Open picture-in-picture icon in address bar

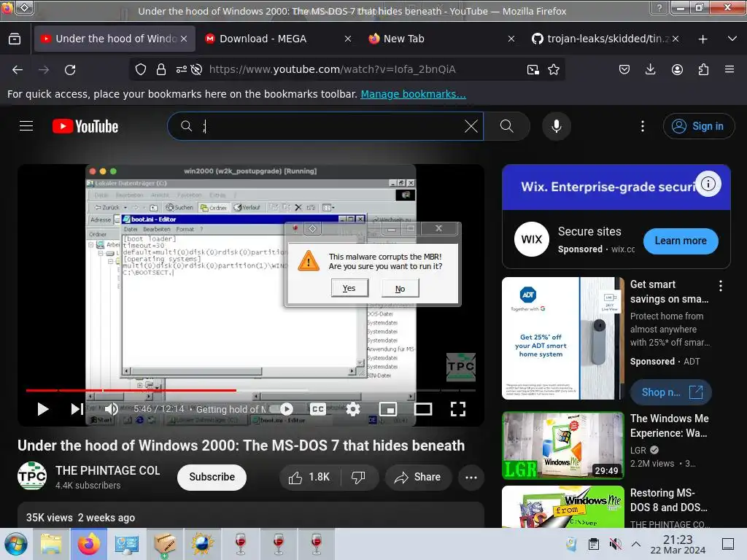point(533,69)
